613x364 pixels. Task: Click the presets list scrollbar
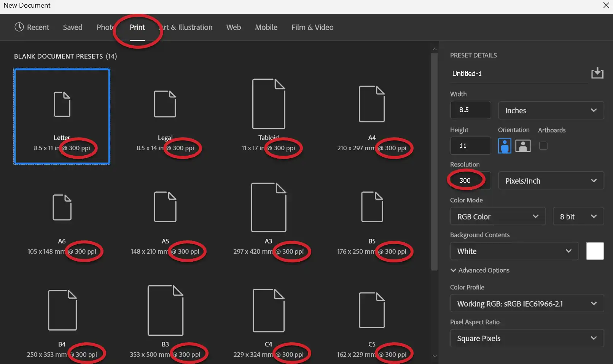tap(434, 162)
